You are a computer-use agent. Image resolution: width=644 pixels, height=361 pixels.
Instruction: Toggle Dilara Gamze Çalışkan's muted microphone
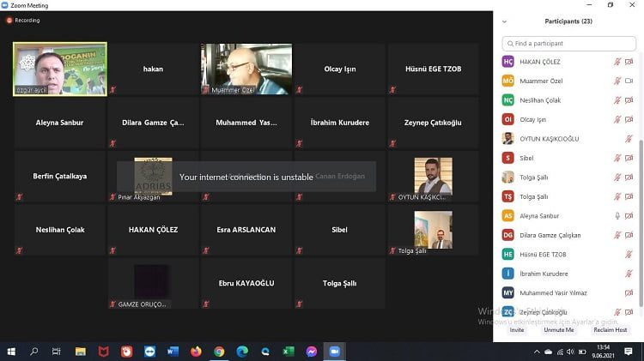point(617,235)
